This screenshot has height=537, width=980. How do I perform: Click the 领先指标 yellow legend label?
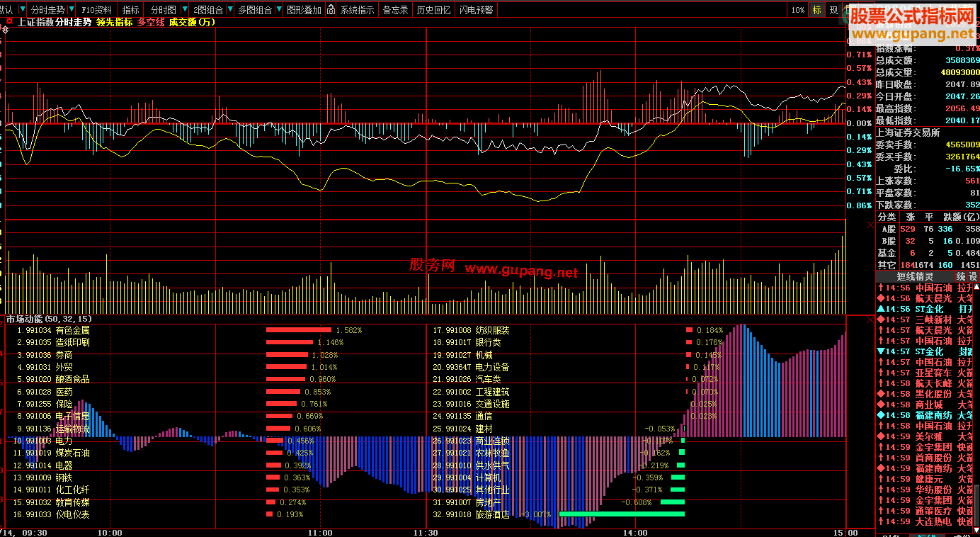click(x=114, y=22)
